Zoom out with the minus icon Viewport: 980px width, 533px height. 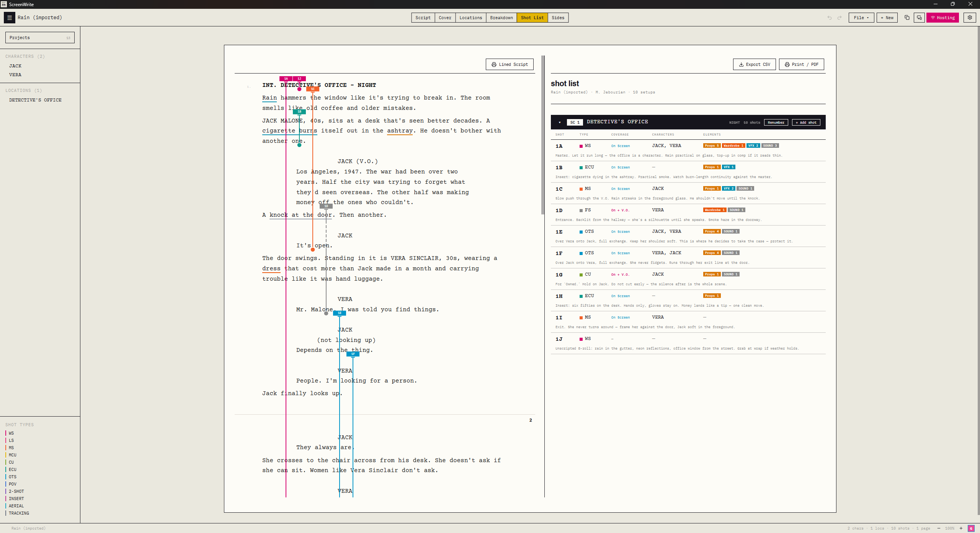pyautogui.click(x=939, y=528)
